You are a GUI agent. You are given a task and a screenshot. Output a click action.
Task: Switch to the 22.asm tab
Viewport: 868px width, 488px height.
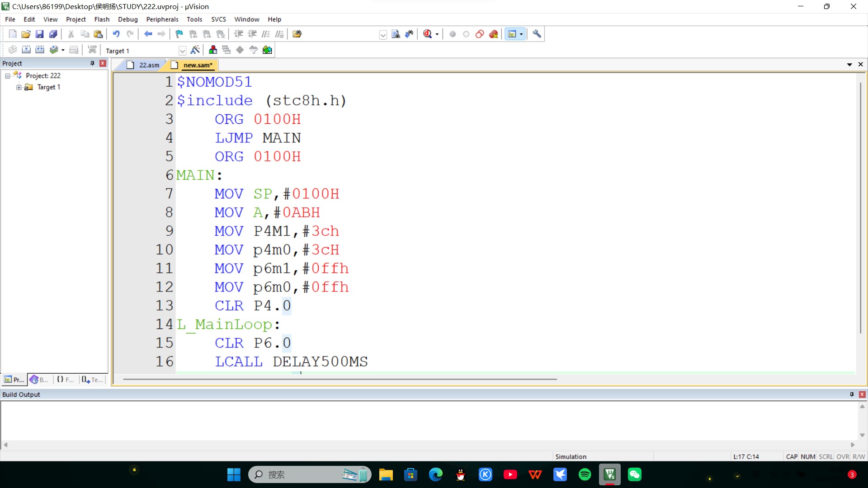[x=149, y=65]
